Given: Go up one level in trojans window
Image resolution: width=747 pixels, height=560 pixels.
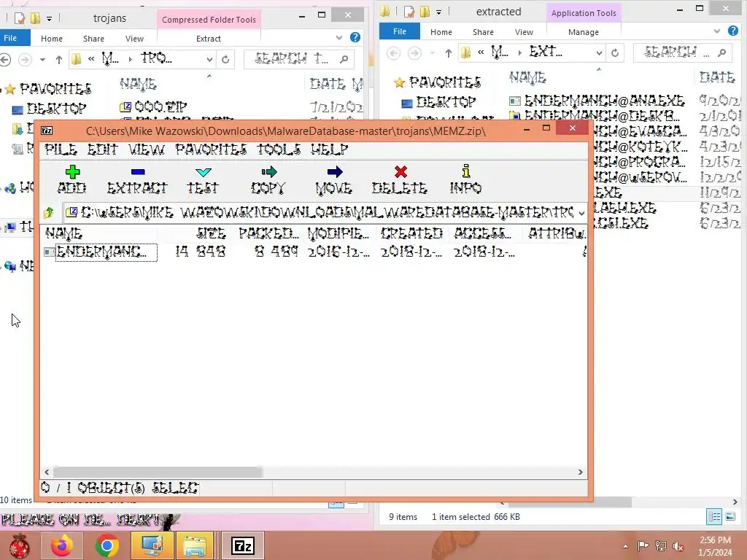Looking at the screenshot, I should (59, 60).
